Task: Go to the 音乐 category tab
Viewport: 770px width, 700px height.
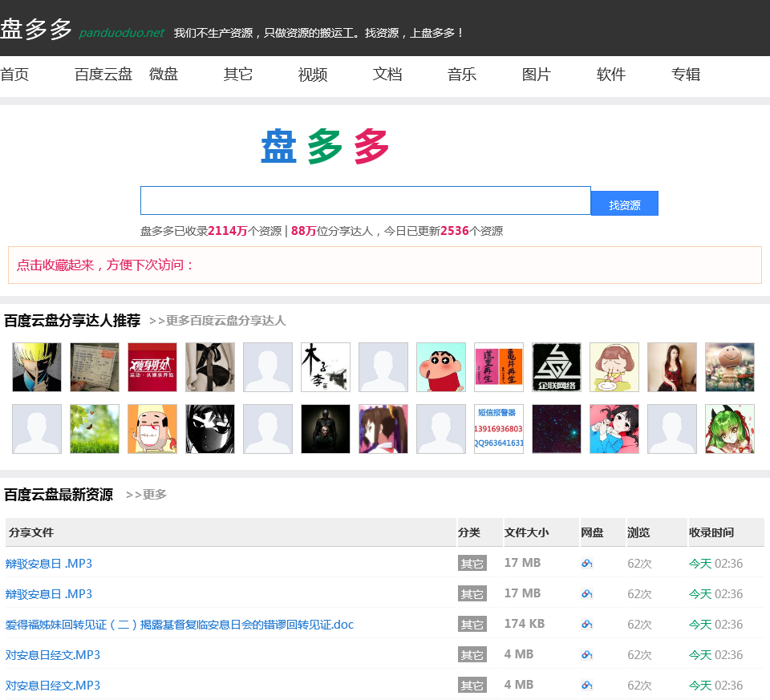Action: pos(462,74)
